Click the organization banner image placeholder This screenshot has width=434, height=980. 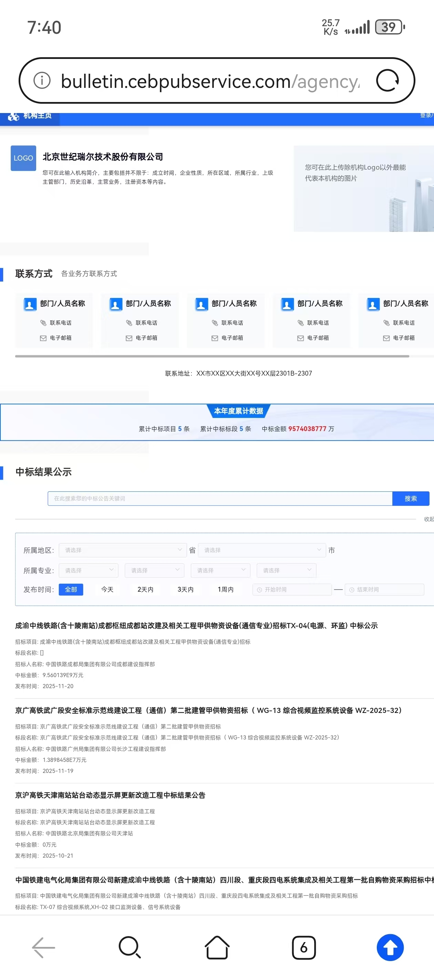364,188
